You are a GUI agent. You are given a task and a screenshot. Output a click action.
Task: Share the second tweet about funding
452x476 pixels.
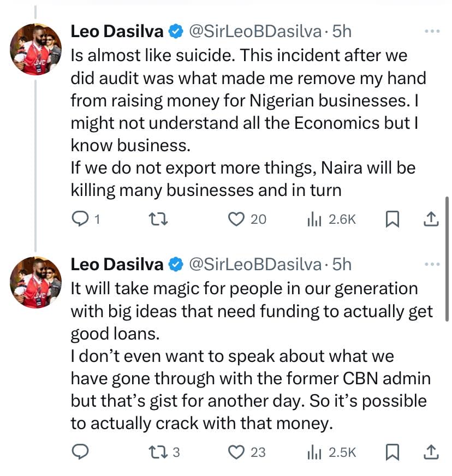click(431, 452)
